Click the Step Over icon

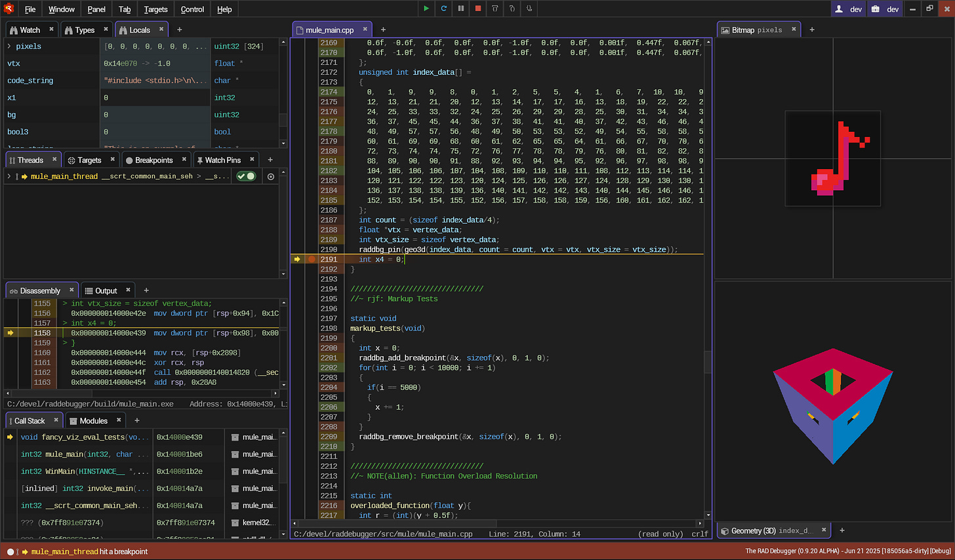point(495,9)
